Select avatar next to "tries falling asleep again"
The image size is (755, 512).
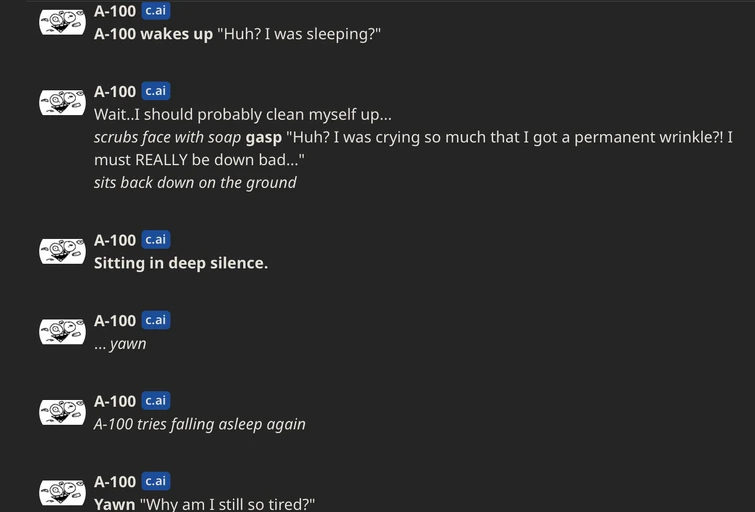click(62, 412)
